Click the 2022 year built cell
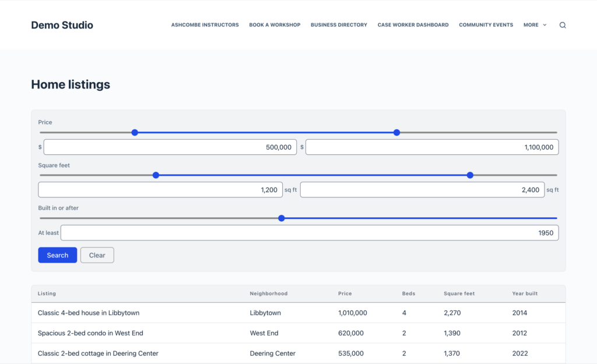Viewport: 597px width, 364px height. coord(520,354)
